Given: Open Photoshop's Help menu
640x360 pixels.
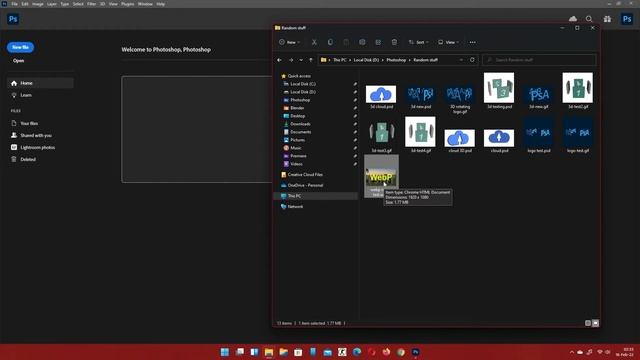Looking at the screenshot, I should (161, 4).
